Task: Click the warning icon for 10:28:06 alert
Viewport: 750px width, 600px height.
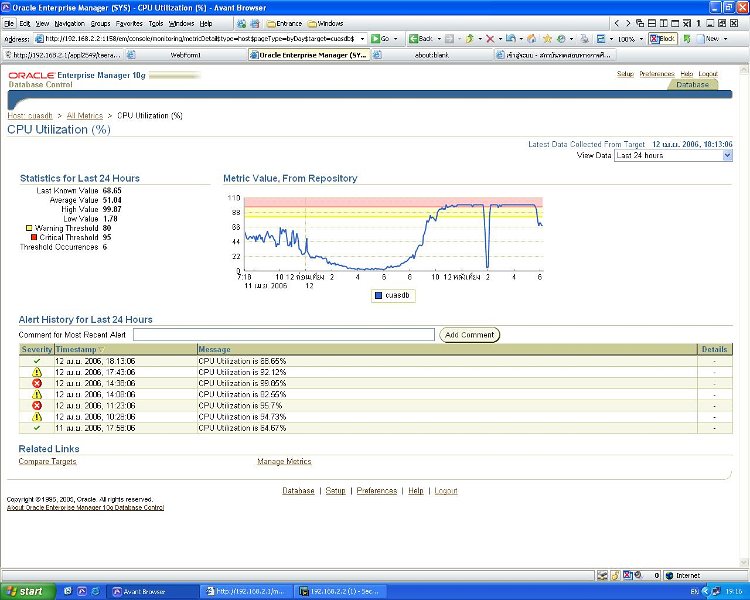Action: click(x=37, y=417)
